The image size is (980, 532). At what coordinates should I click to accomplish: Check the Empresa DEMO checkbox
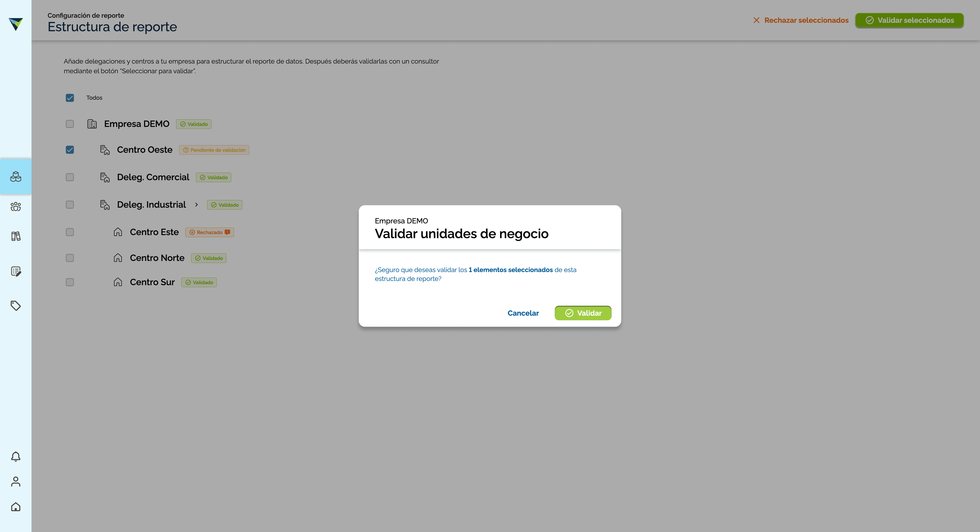click(x=70, y=124)
